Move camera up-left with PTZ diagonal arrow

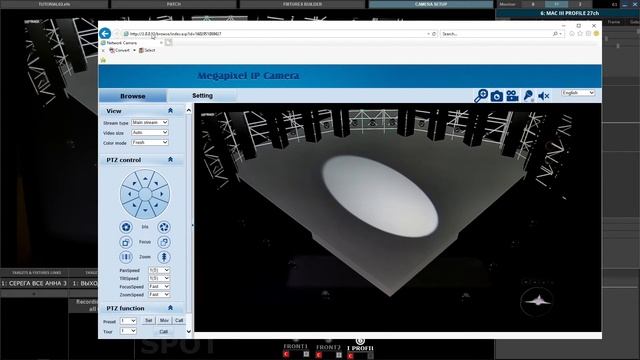click(x=134, y=183)
